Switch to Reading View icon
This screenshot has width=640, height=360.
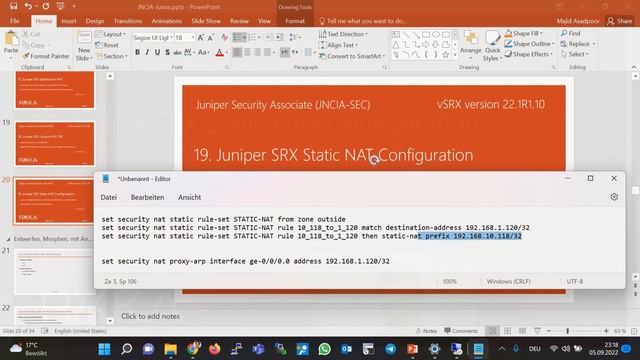522,331
